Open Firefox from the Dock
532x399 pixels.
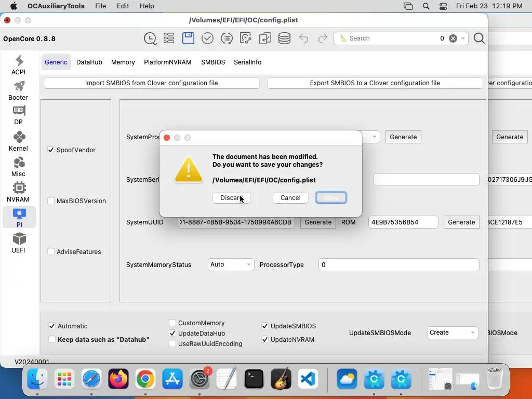click(x=118, y=379)
